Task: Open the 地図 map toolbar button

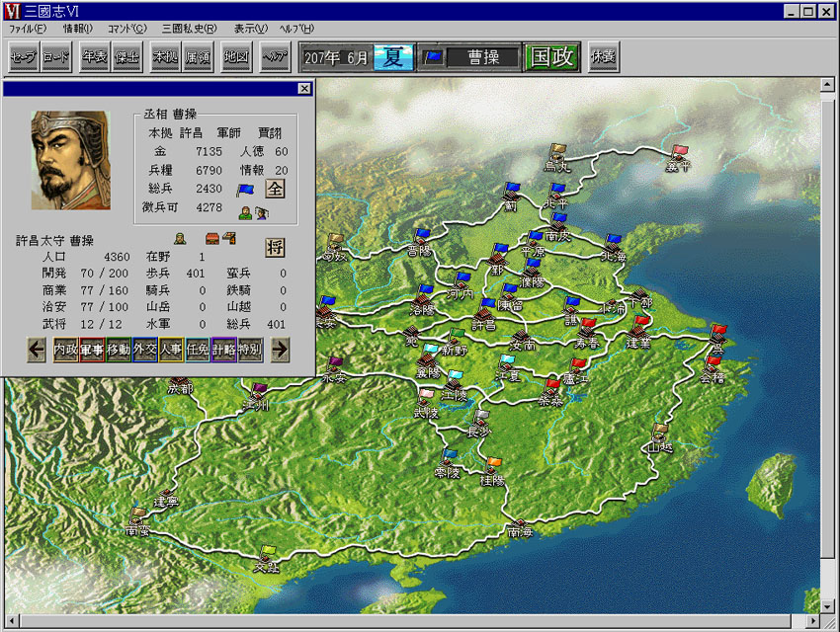Action: point(236,57)
